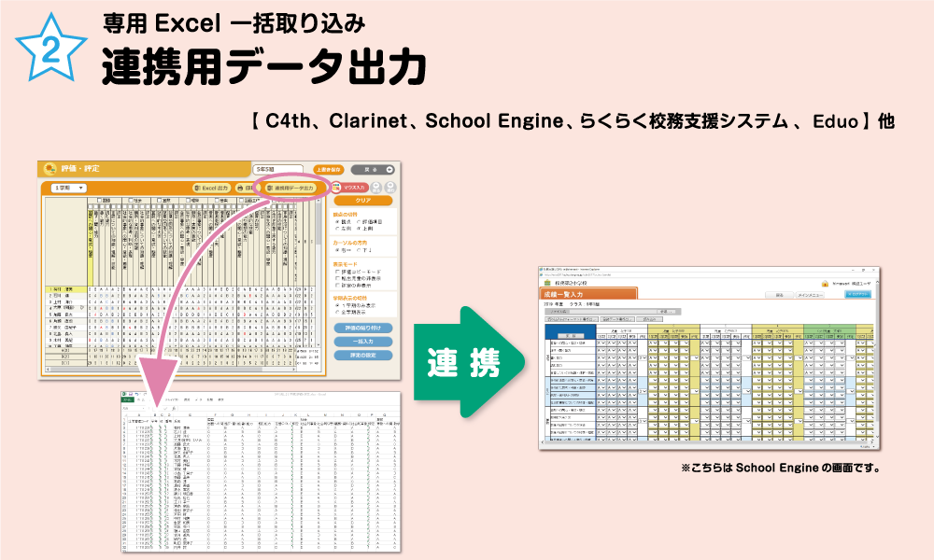934x560 pixels.
Task: Click the sunflower logo in 評価・評定 window
Action: click(50, 169)
